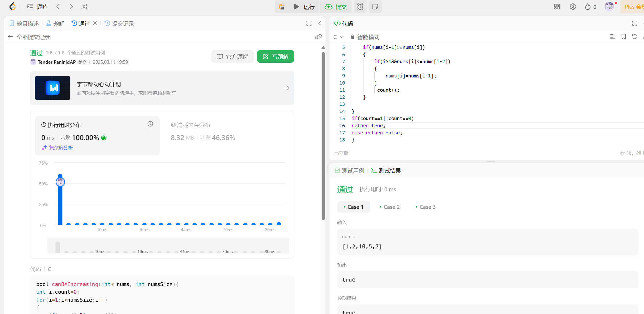Click the runtime chart range slider handle

pos(58,247)
